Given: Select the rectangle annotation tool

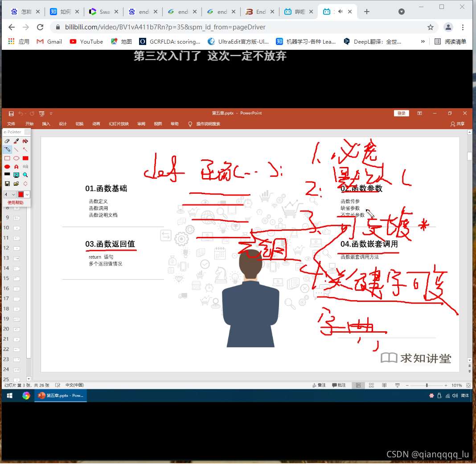Looking at the screenshot, I should coord(7,158).
